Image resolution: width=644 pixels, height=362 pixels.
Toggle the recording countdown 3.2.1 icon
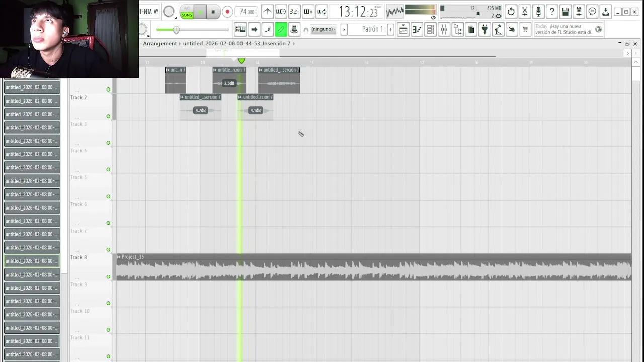coord(294,11)
